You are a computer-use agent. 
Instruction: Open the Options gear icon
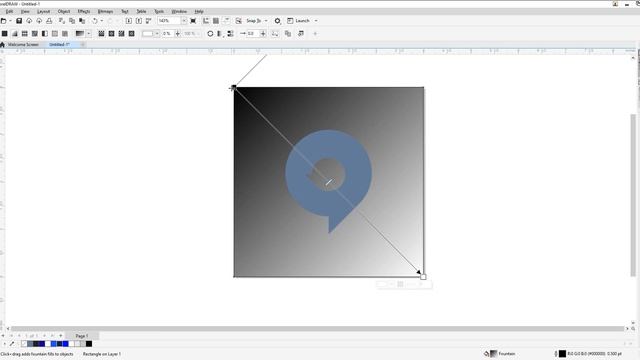point(278,21)
